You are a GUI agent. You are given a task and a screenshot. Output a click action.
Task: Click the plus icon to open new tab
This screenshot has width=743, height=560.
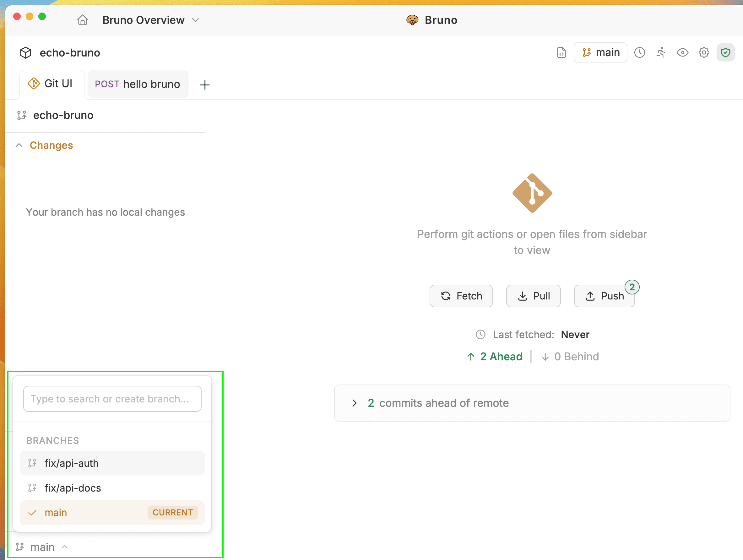[x=205, y=85]
